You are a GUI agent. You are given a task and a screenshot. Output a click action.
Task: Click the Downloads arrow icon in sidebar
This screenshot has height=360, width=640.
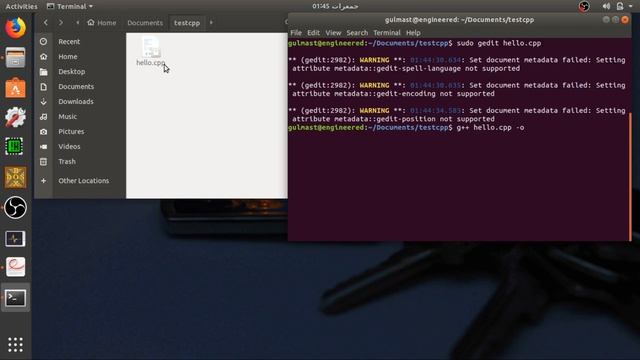click(x=43, y=102)
